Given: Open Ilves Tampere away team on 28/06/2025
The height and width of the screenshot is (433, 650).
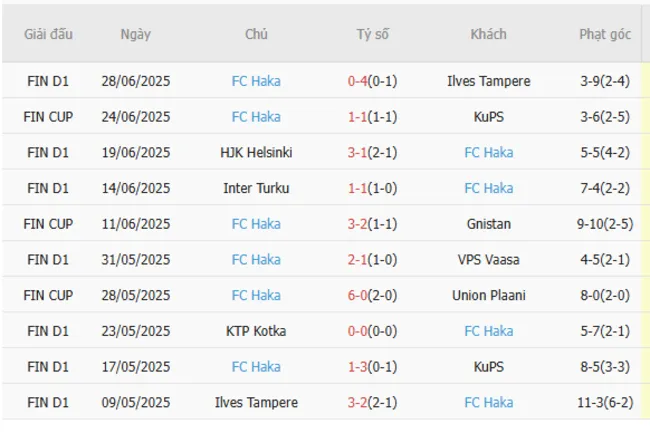Looking at the screenshot, I should coord(488,81).
